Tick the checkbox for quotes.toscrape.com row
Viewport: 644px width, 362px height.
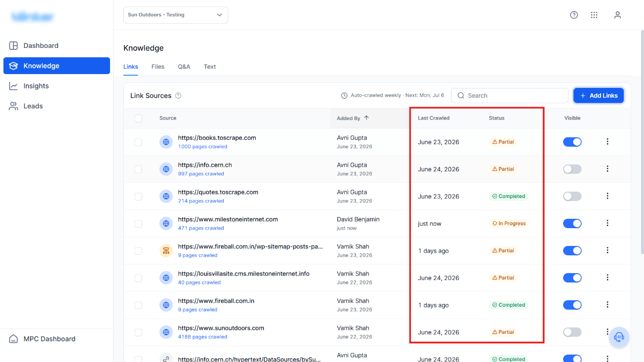tap(138, 197)
